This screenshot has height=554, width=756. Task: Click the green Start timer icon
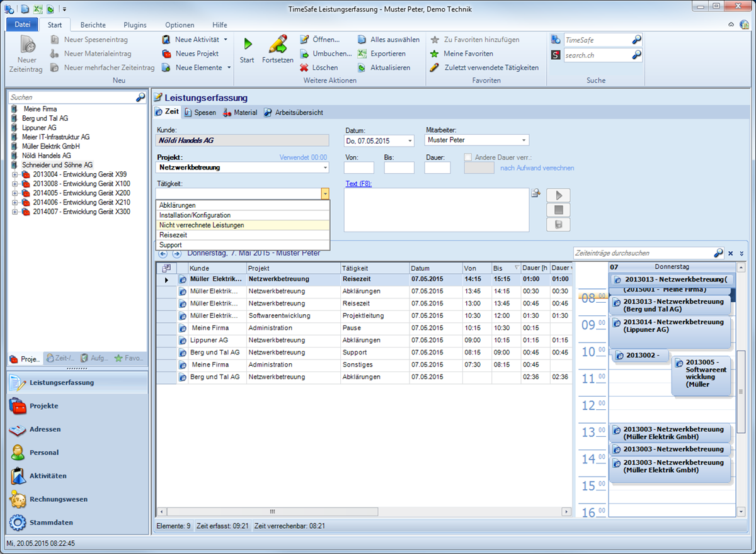tap(248, 44)
